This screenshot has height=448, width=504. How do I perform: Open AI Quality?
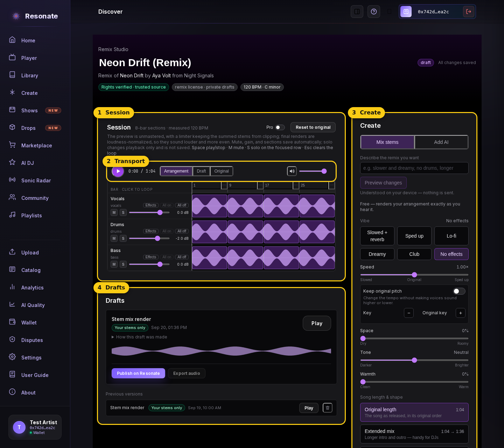click(35, 305)
